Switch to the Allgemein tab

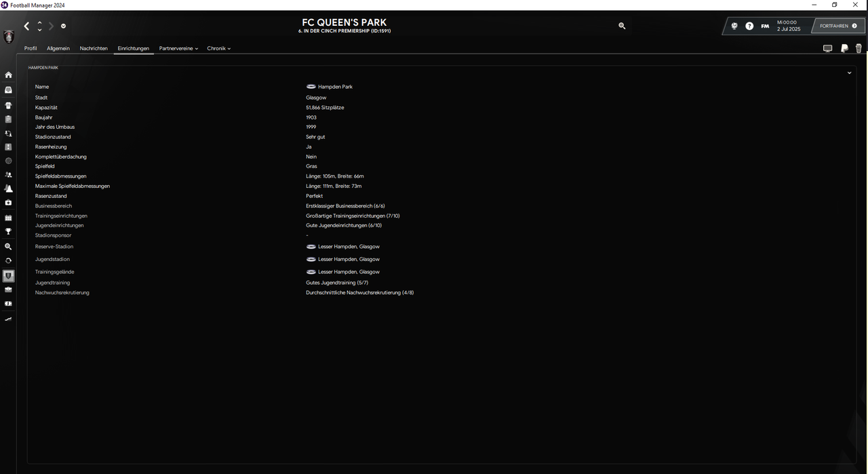point(58,49)
